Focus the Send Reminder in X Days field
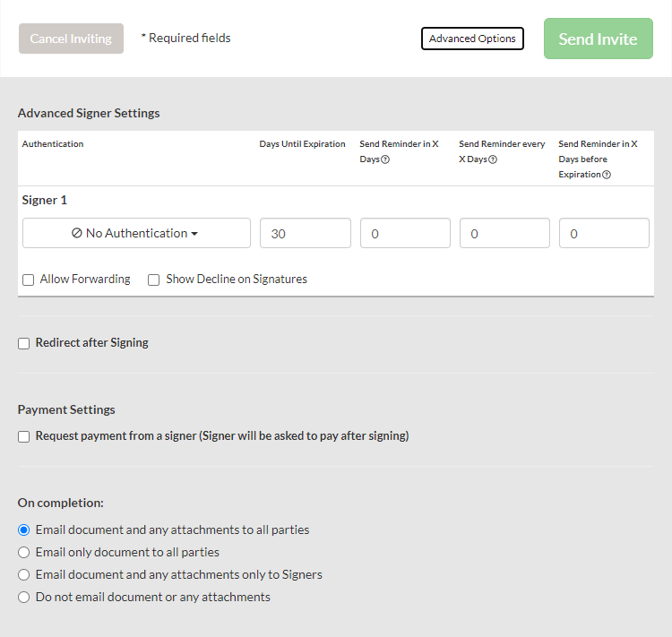The height and width of the screenshot is (637, 672). 405,233
